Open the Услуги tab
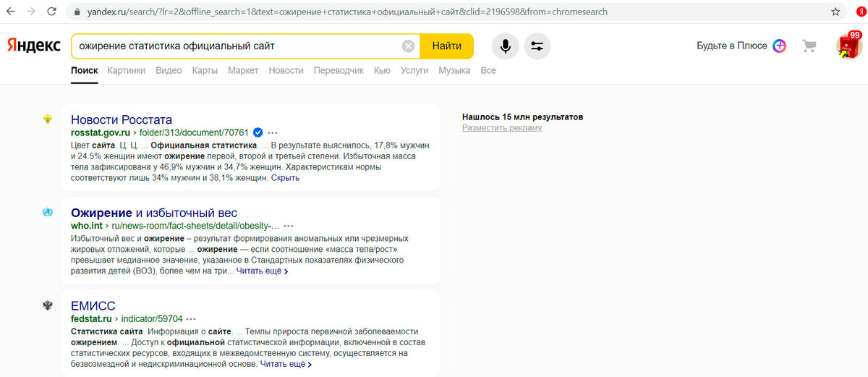Viewport: 868px width, 377px height. click(x=414, y=70)
